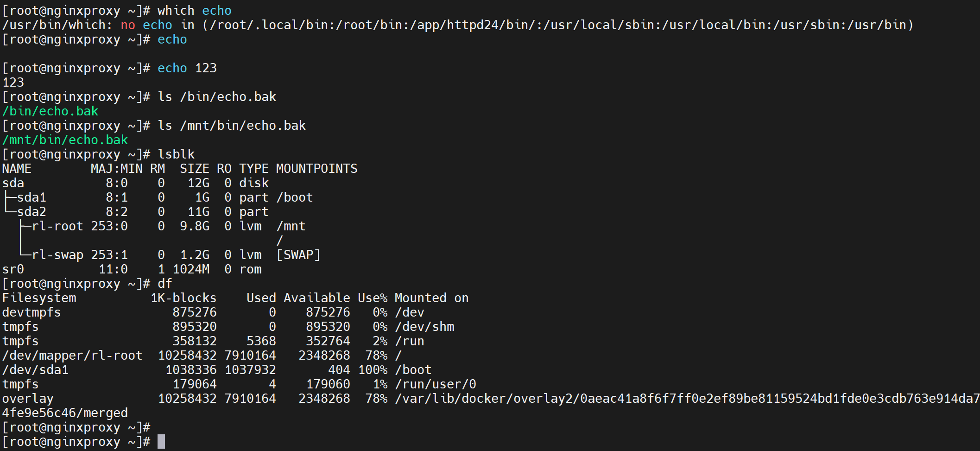Click the "which echo" command on first line
Image resolution: width=980 pixels, height=451 pixels.
194,11
